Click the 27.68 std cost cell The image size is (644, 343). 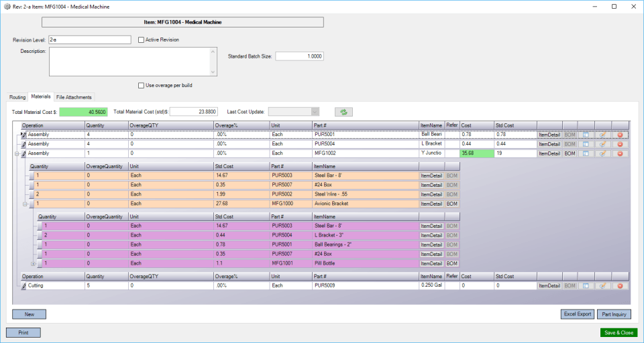[242, 204]
